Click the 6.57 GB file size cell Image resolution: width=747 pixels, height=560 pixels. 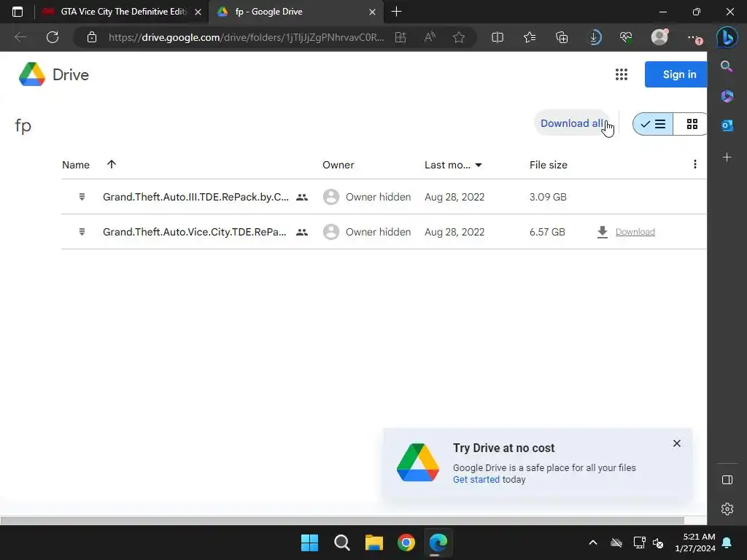[547, 232]
